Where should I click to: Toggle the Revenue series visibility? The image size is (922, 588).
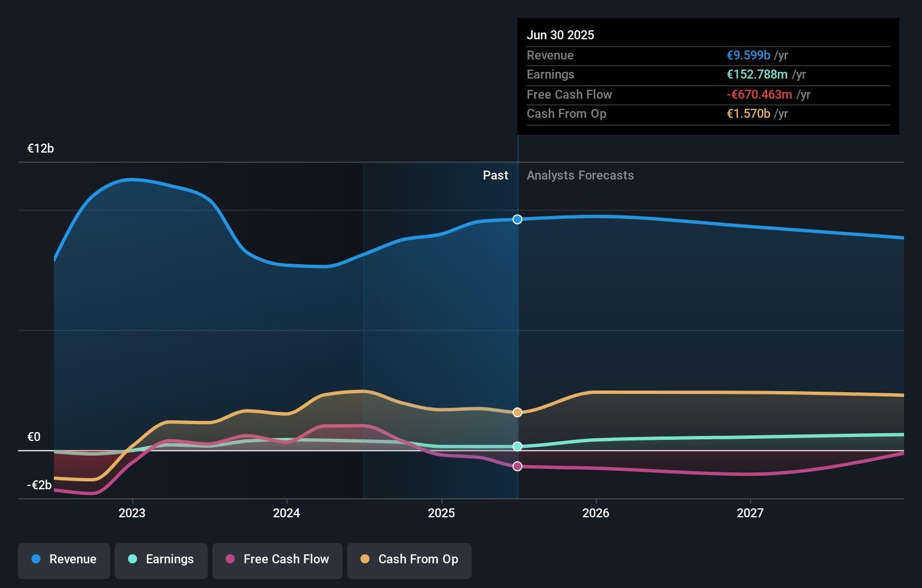pyautogui.click(x=63, y=559)
